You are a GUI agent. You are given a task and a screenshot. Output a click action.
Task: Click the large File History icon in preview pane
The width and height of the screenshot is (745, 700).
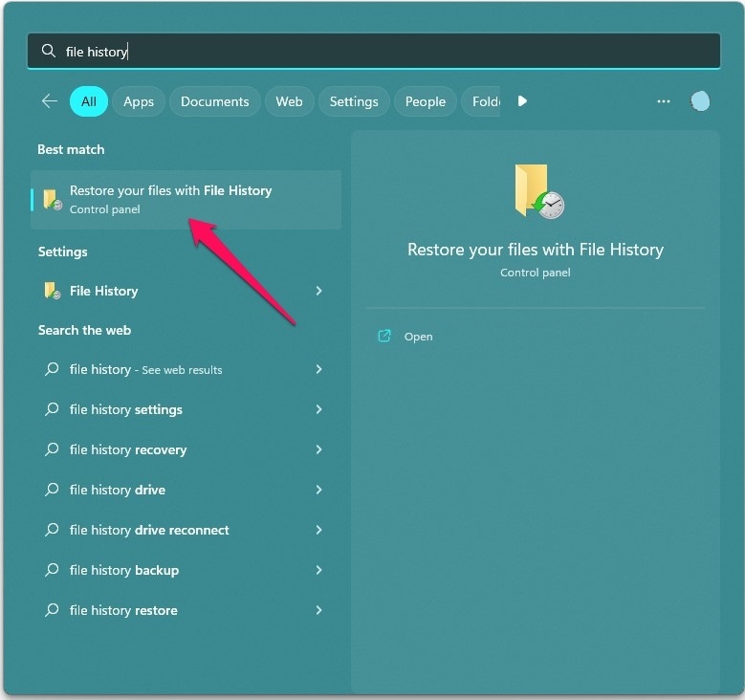point(538,191)
